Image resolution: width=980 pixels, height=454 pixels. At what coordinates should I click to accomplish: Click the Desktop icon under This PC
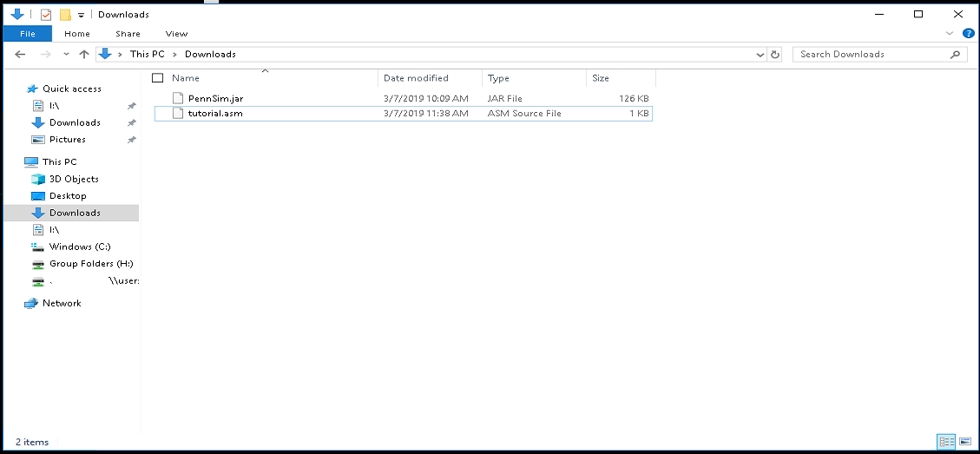[x=38, y=195]
